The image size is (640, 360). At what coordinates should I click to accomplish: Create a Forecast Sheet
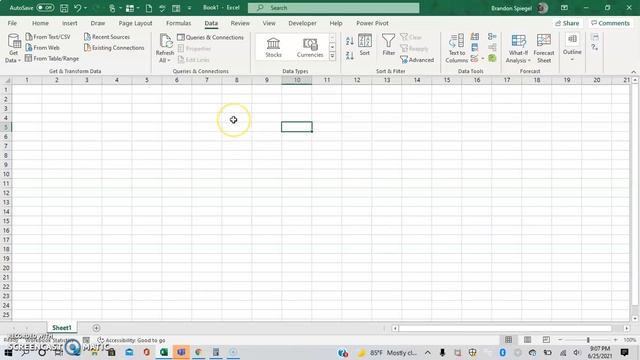[544, 49]
